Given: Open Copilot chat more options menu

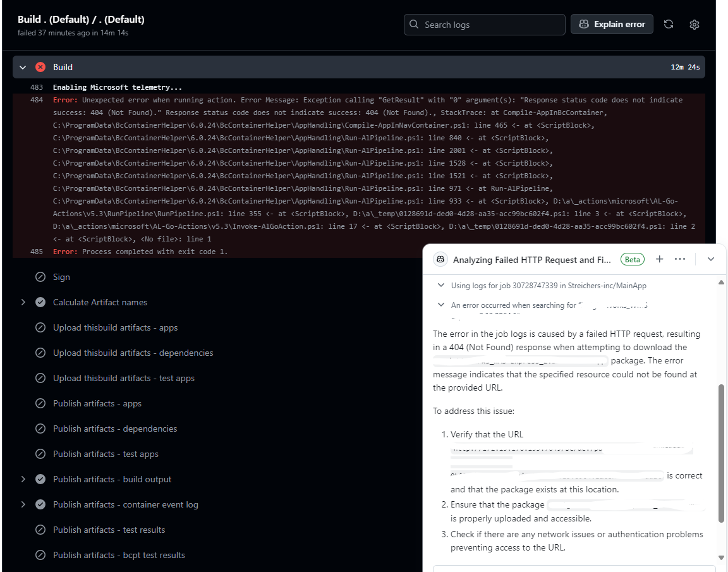Looking at the screenshot, I should point(680,259).
